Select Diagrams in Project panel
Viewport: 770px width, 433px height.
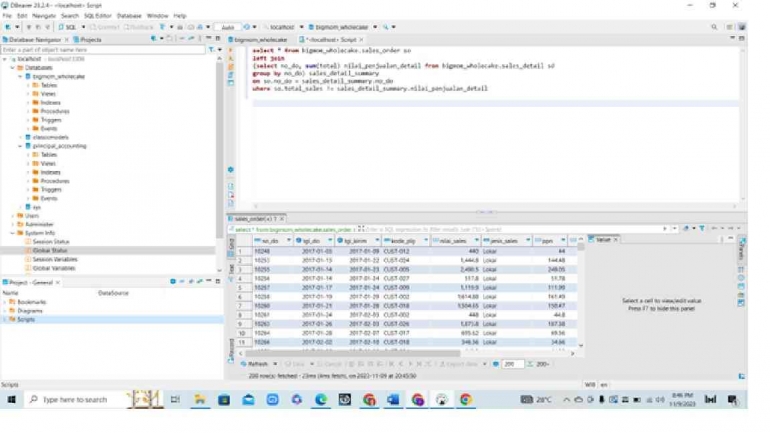click(26, 311)
